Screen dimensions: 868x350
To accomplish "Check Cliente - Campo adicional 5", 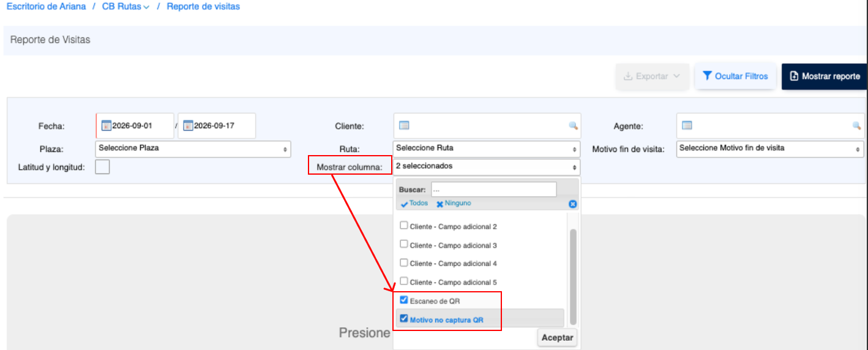I will pos(403,281).
